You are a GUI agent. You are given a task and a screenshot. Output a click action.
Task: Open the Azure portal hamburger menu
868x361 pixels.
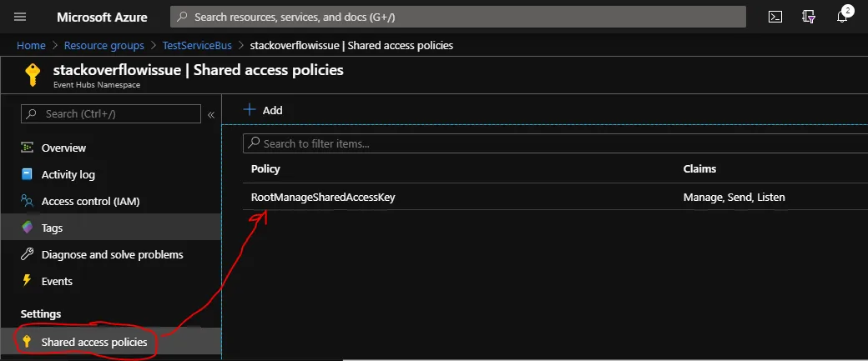[x=20, y=17]
